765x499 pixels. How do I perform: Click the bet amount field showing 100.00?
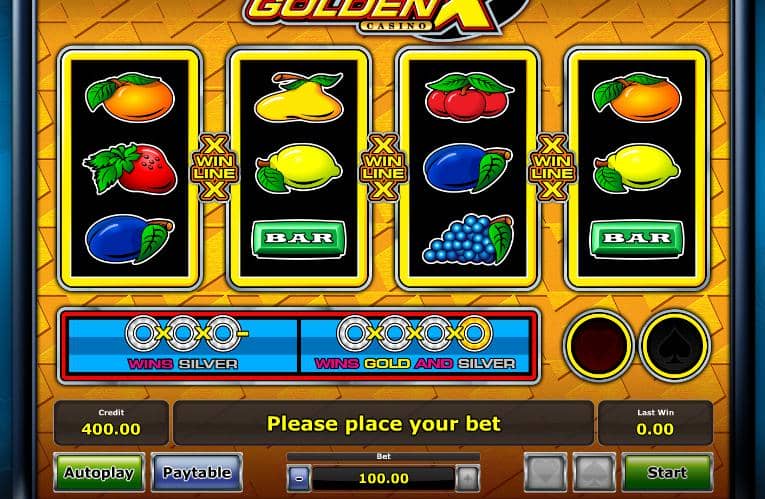tap(383, 479)
